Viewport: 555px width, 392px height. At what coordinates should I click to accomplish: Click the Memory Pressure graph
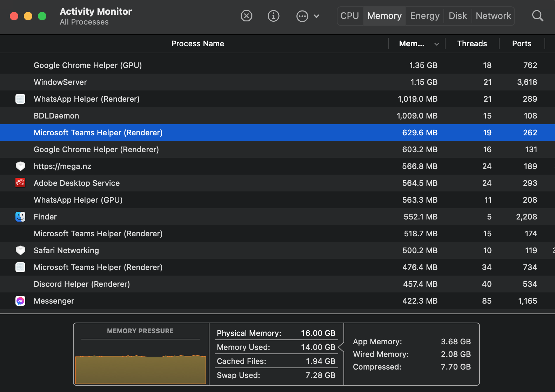point(141,370)
